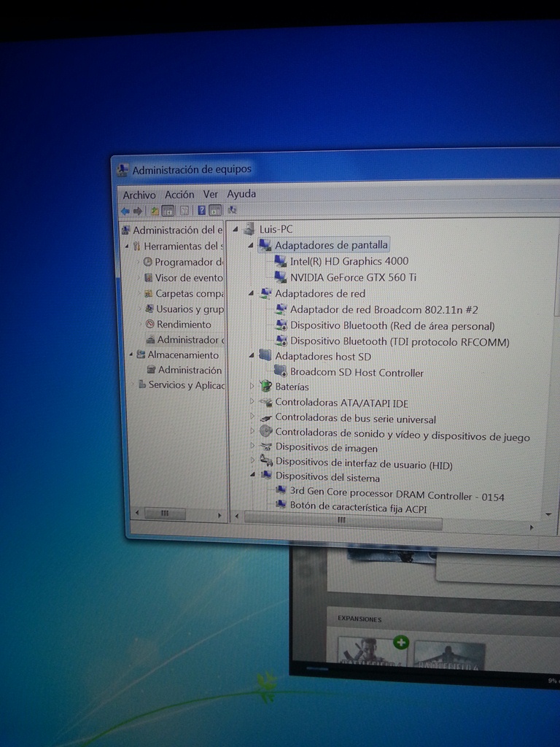560x747 pixels.
Task: Select 3rd Gen Core processor DRAM Controller - 0154
Action: click(397, 494)
